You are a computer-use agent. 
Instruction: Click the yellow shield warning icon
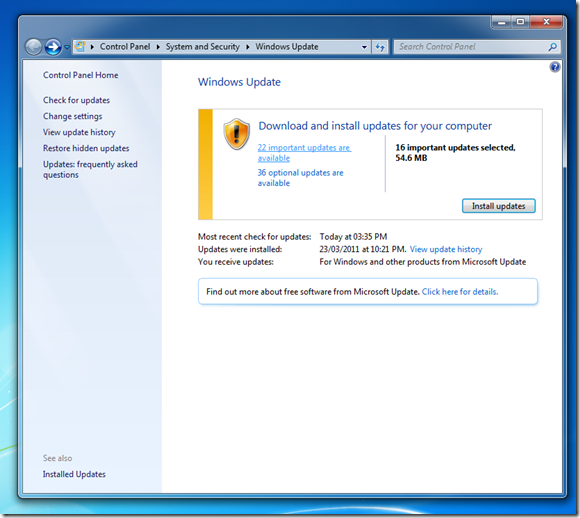(x=237, y=134)
